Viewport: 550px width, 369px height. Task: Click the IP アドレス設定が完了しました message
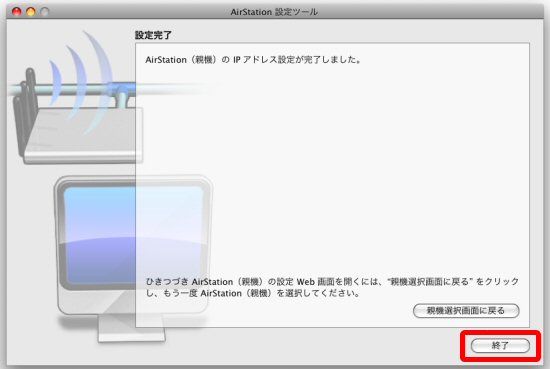(x=253, y=60)
